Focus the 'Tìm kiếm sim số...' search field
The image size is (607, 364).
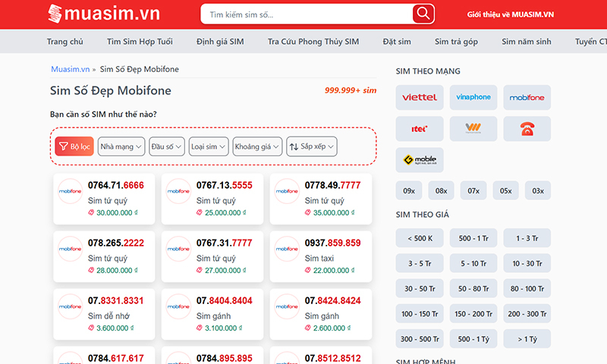point(307,14)
